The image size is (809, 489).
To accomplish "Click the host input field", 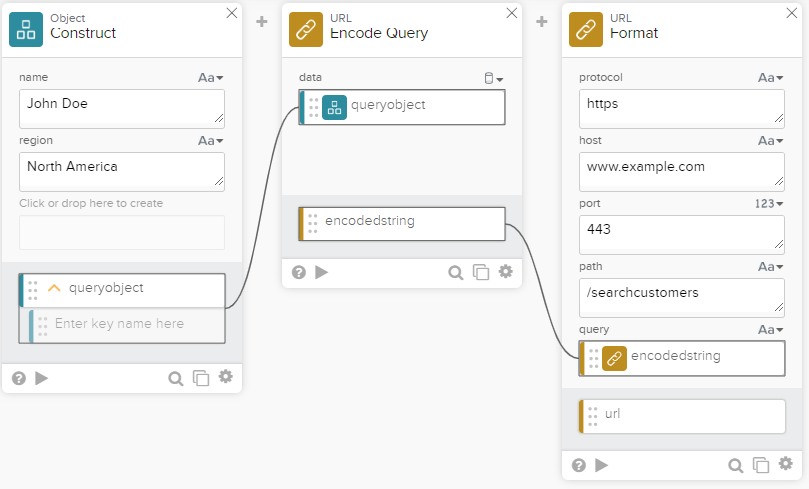I will 681,171.
